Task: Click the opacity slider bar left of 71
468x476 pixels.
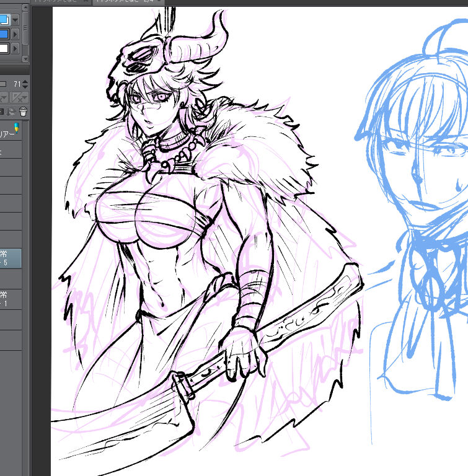Action: [3, 84]
